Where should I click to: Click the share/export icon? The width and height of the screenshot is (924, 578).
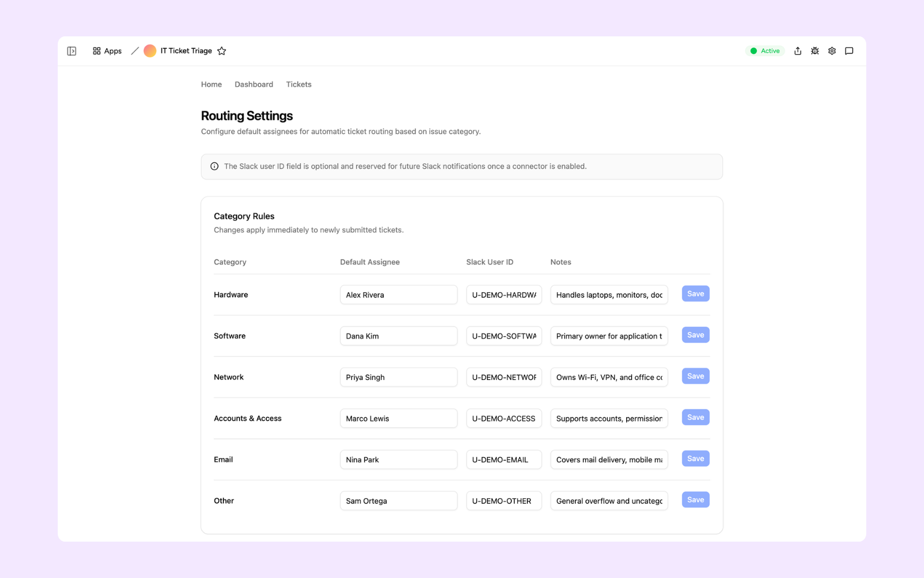798,51
